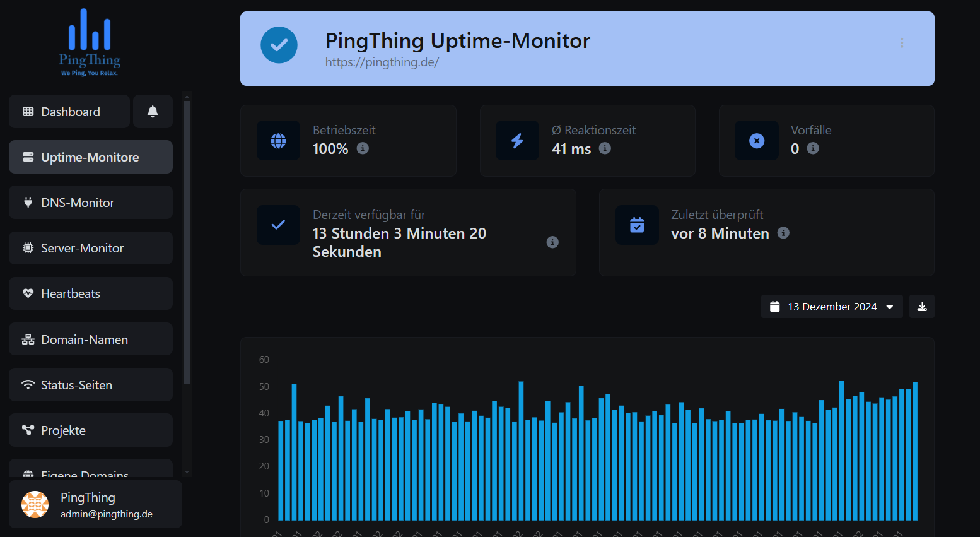Click the 'vor 8 Minuten' value

(720, 233)
